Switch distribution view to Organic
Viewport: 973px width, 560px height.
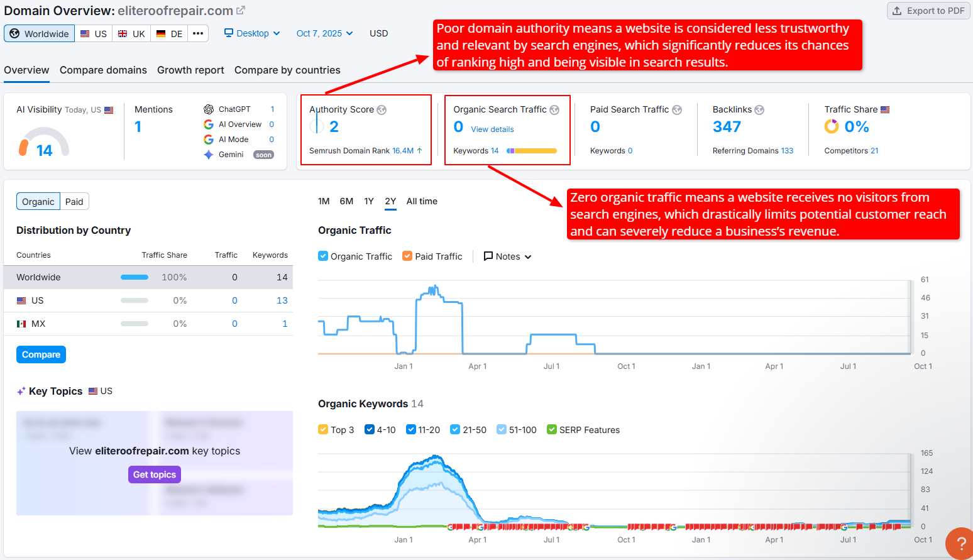(38, 201)
